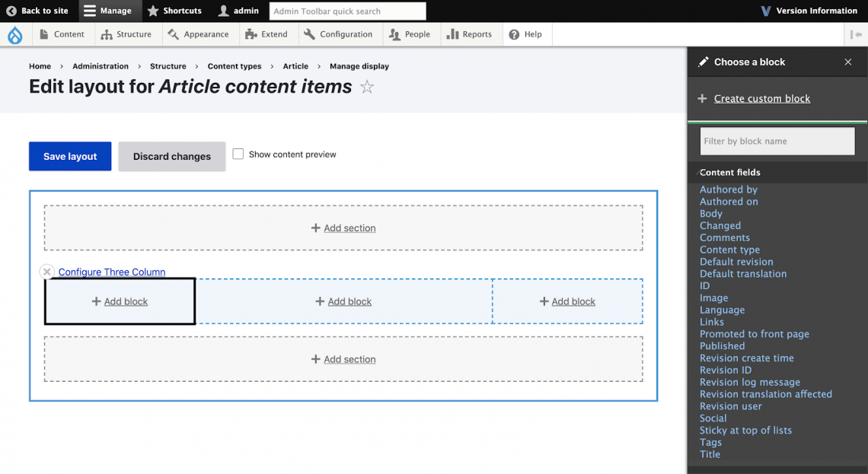
Task: Toggle the Manage menu tray
Action: click(x=107, y=11)
